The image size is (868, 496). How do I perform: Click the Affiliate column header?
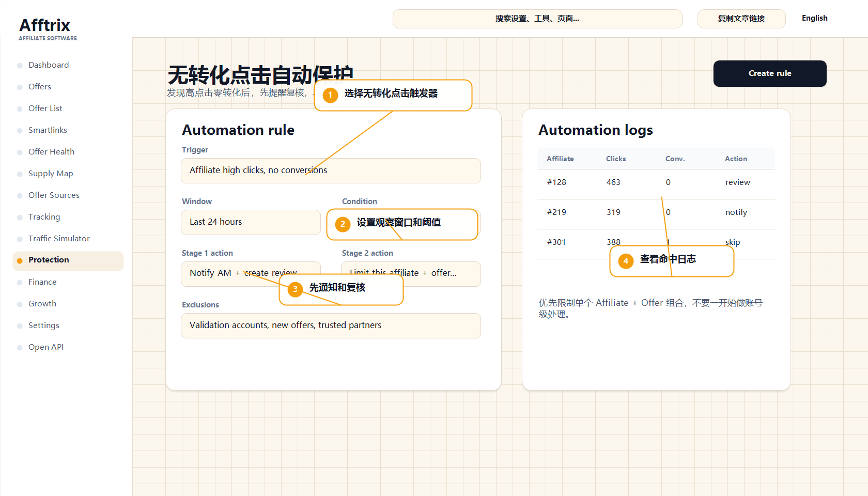[x=560, y=159]
